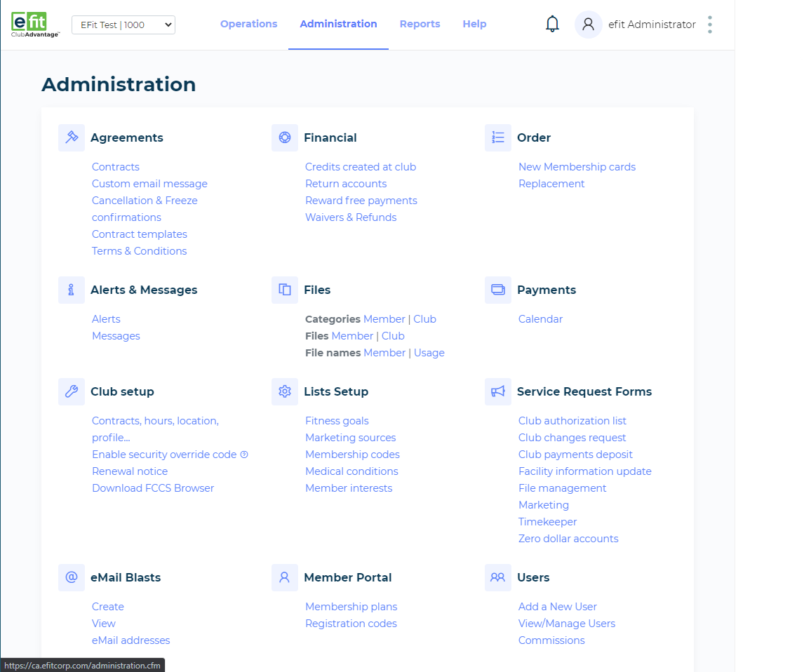Click Enable security override code

[x=164, y=455]
